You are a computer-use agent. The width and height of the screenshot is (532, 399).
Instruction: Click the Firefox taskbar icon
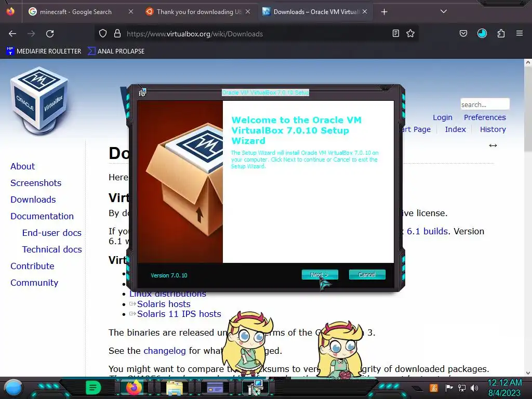coord(134,388)
